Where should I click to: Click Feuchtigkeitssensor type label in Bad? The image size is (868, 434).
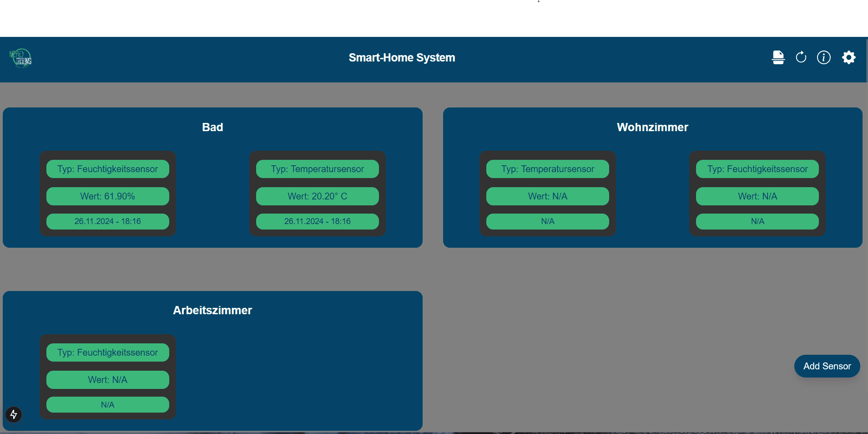(108, 169)
